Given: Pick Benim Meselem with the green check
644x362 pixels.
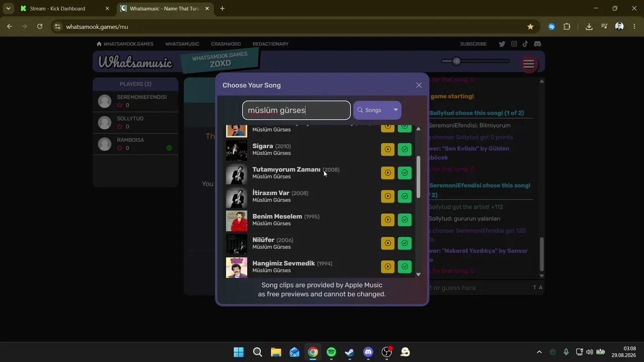Looking at the screenshot, I should (x=405, y=220).
